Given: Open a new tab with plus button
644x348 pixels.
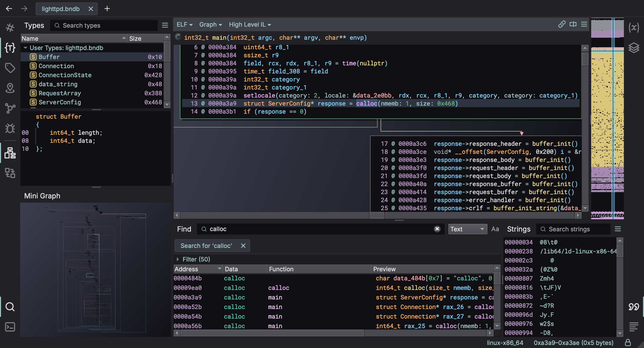Looking at the screenshot, I should pos(107,9).
